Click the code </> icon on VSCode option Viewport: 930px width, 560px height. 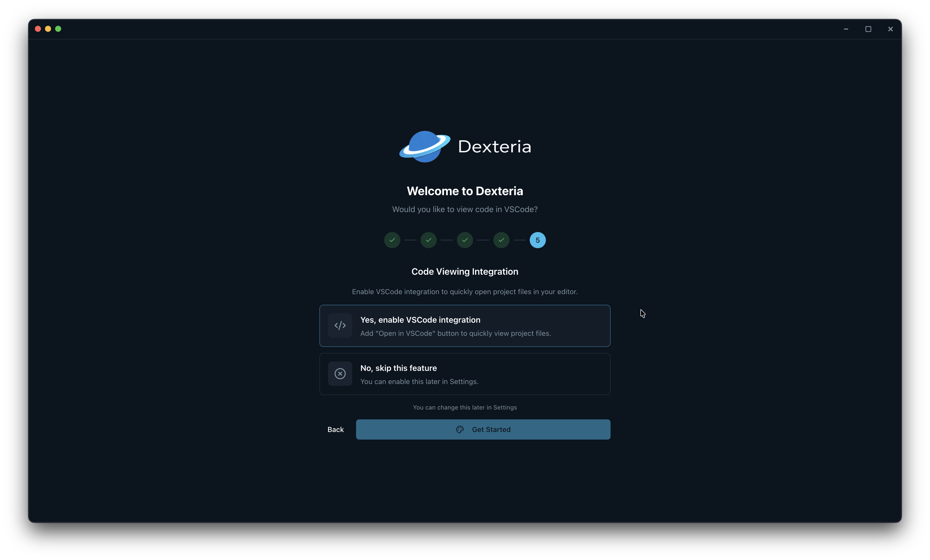click(340, 325)
